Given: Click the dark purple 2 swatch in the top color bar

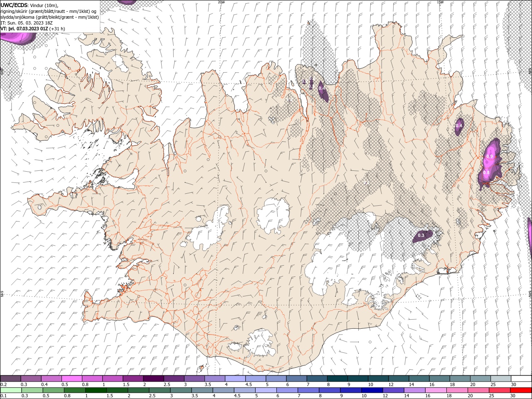Looking at the screenshot, I should pyautogui.click(x=154, y=379).
